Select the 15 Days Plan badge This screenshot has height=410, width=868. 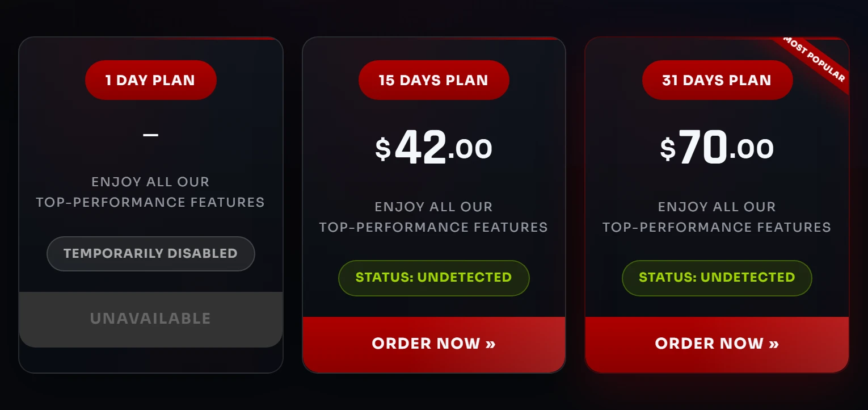coord(433,80)
